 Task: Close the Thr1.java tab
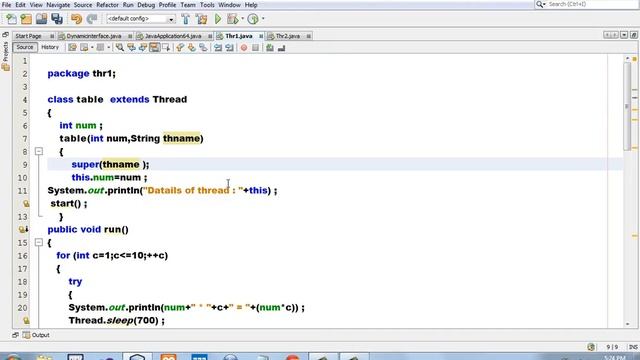(261, 36)
